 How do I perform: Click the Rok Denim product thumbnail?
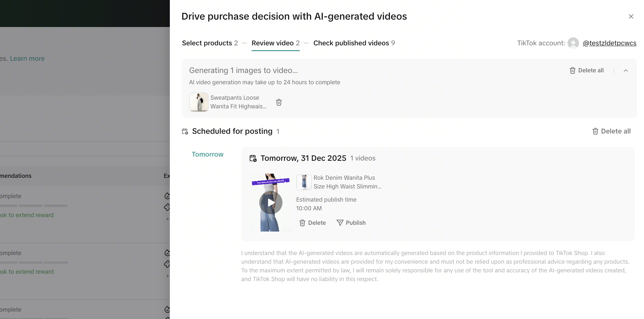tap(304, 182)
